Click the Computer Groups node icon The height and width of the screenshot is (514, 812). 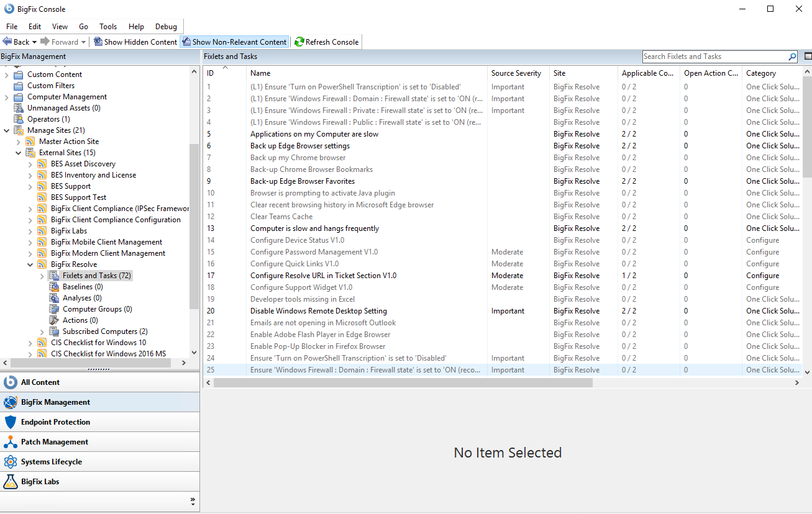click(x=54, y=309)
